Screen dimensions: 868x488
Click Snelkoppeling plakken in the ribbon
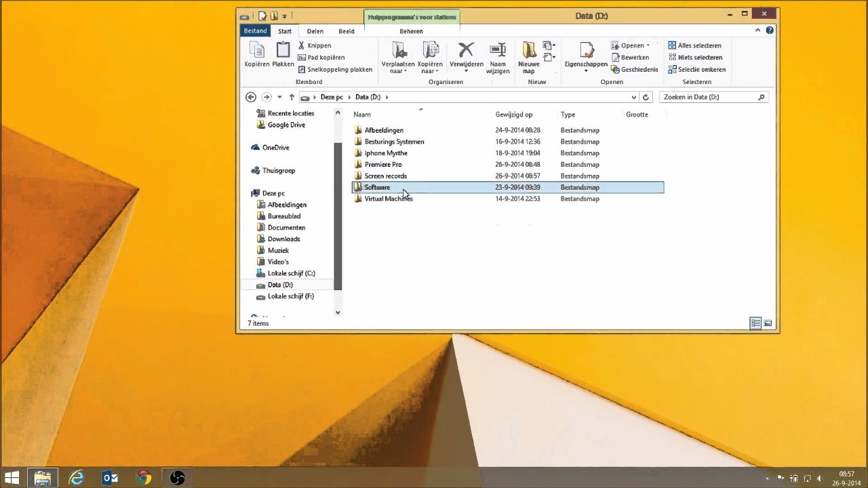click(x=335, y=69)
